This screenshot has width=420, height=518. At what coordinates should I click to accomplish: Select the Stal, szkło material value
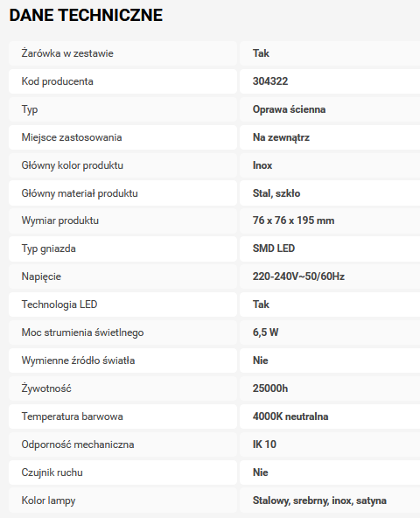point(276,193)
